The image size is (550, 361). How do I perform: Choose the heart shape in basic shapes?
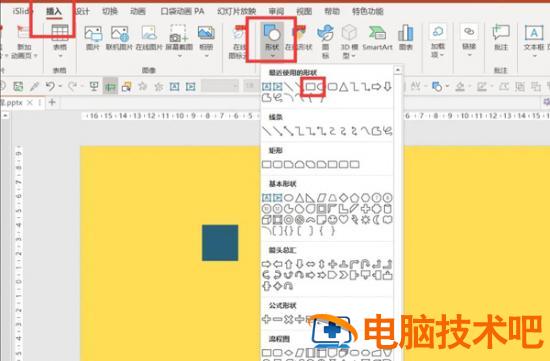[x=343, y=220]
